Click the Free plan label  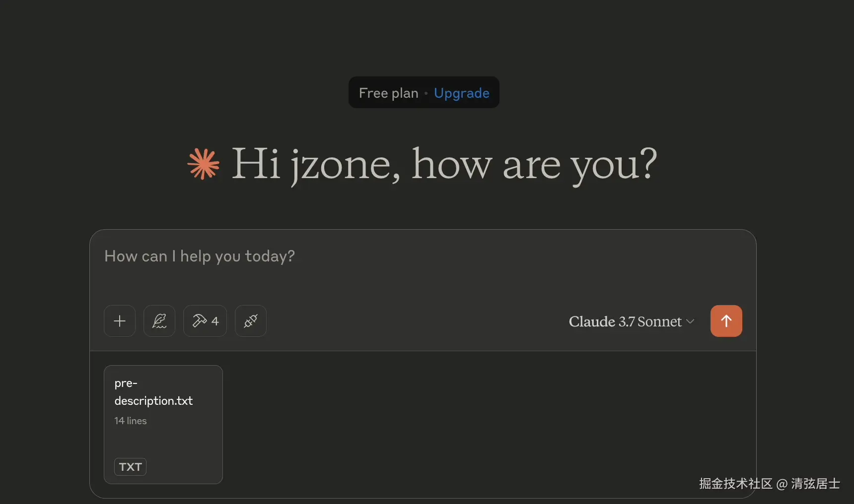[389, 93]
